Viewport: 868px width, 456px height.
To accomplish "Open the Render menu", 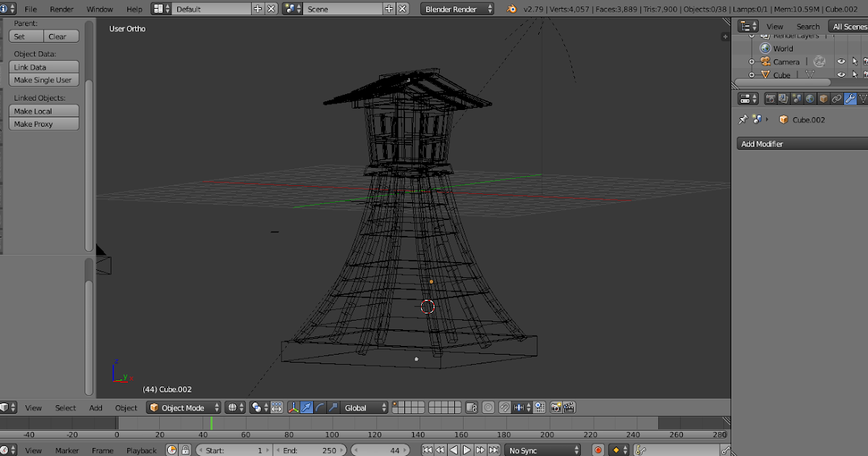I will click(x=61, y=9).
